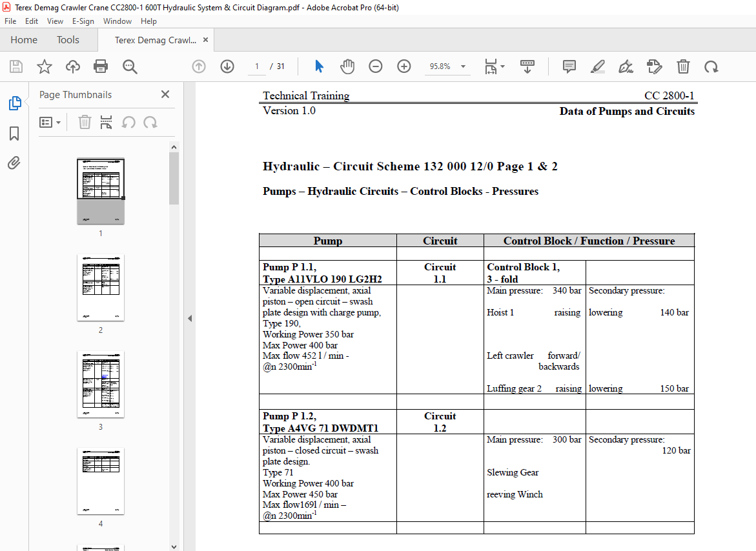
Task: Go to next page with the down arrow
Action: (227, 66)
